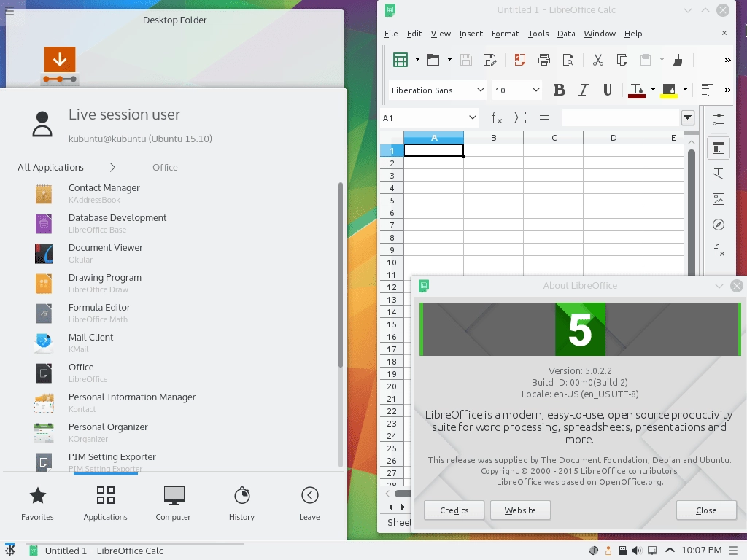
Task: Click the Sum sigma icon
Action: [x=520, y=117]
